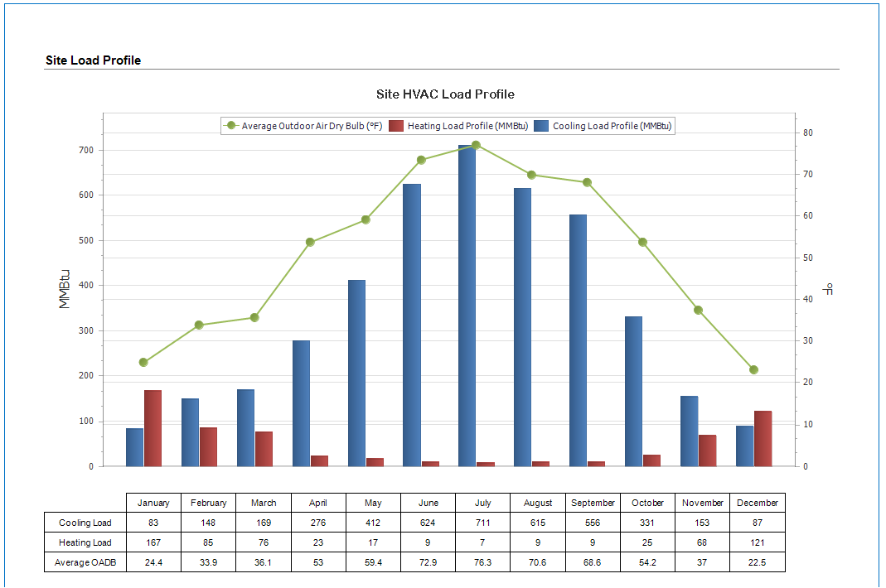The width and height of the screenshot is (886, 588).
Task: Select the 'Average Outdoor Air Dry Bulb (°F)' legend label
Action: point(312,126)
